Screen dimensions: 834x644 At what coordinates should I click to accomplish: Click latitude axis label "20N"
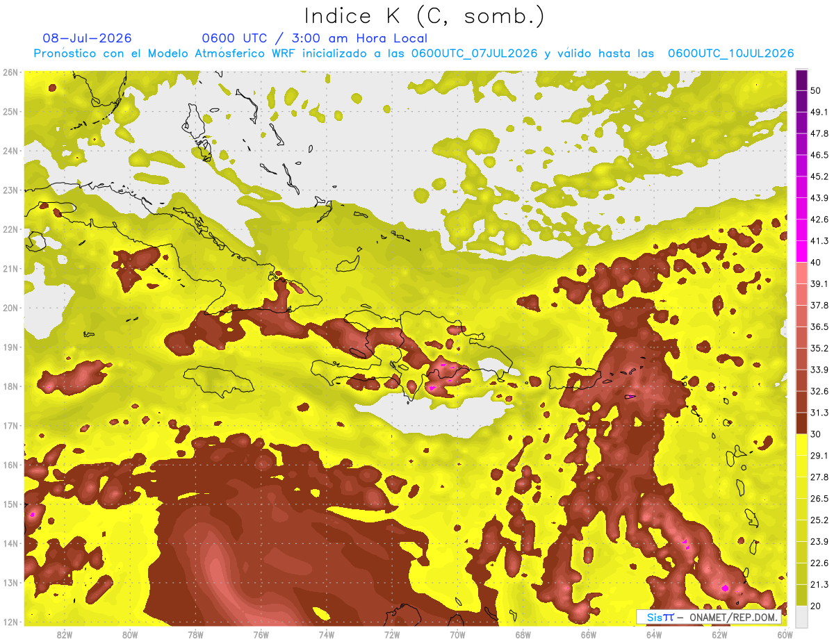[x=10, y=308]
